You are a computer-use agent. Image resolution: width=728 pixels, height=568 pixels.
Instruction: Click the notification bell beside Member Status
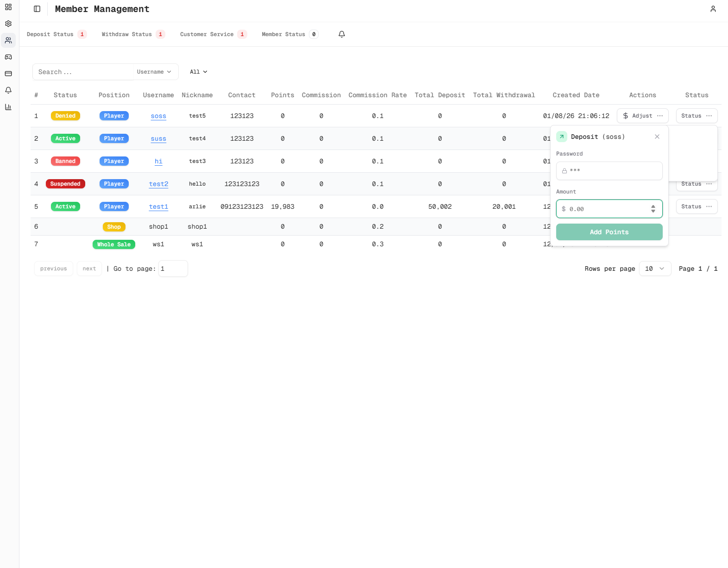click(342, 34)
